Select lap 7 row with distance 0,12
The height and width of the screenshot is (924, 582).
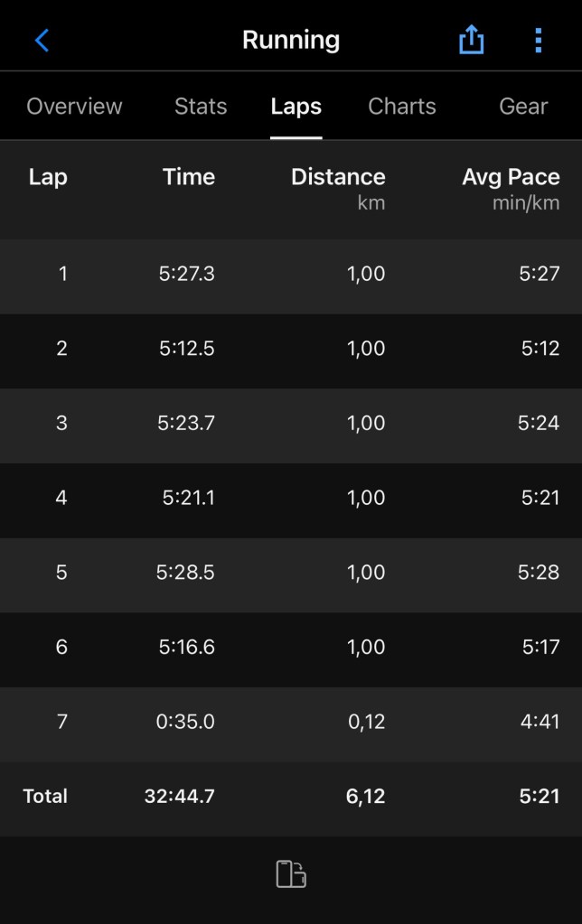tap(291, 722)
